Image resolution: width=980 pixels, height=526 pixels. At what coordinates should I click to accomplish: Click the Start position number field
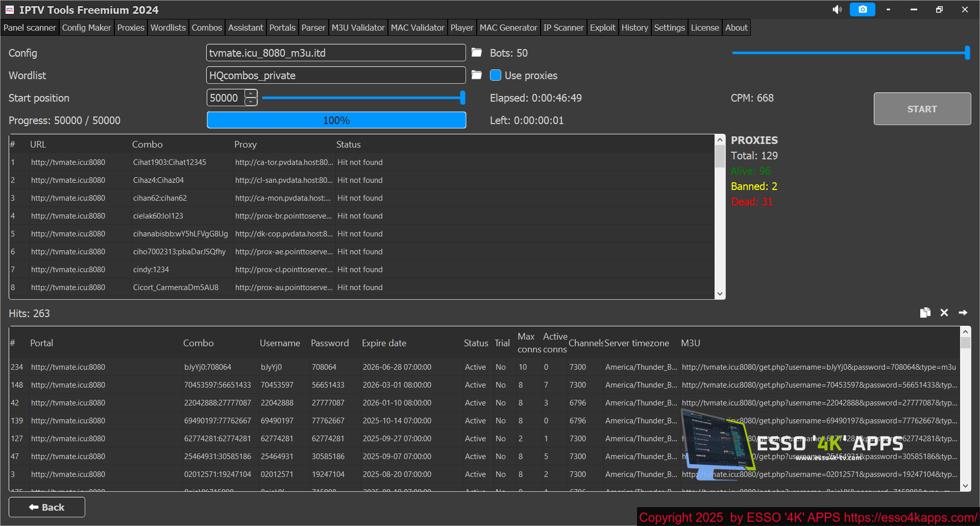[226, 98]
